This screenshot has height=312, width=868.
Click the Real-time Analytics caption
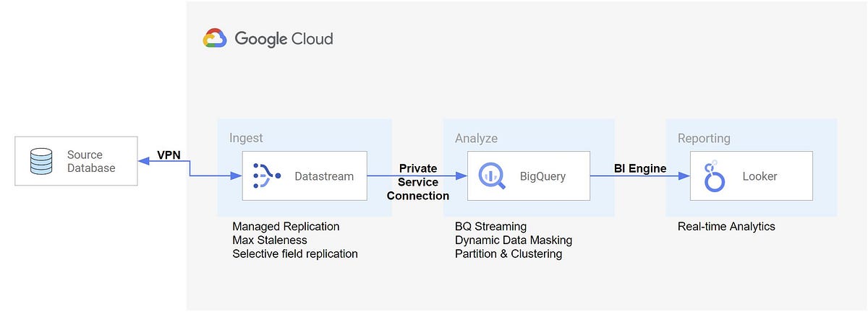(x=726, y=227)
